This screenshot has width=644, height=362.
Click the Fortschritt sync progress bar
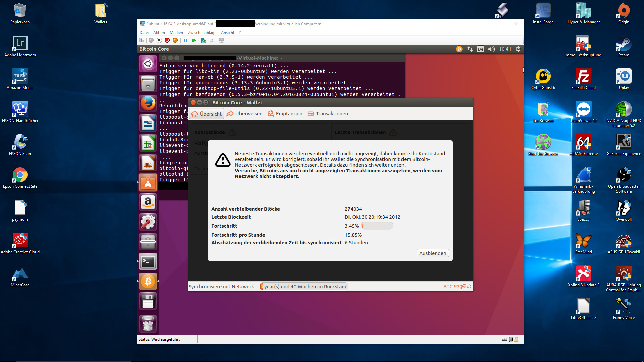click(x=377, y=226)
